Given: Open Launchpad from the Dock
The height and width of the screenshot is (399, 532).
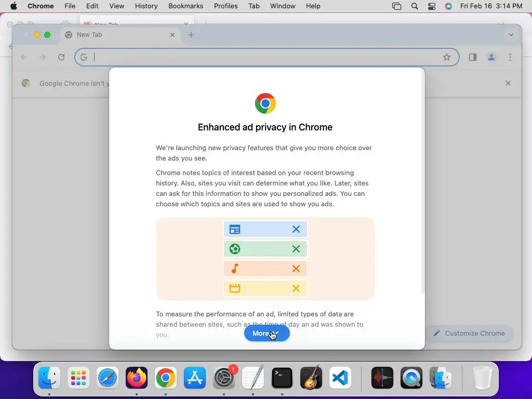Looking at the screenshot, I should 78,378.
